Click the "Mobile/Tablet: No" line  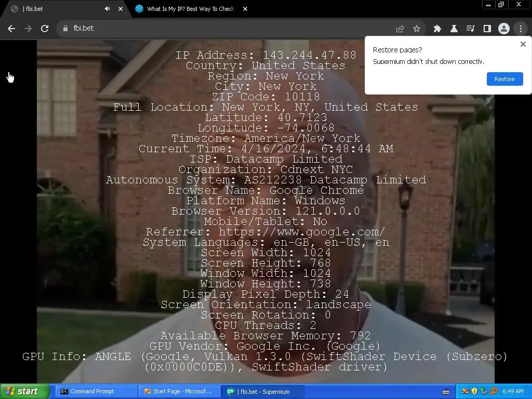[265, 221]
